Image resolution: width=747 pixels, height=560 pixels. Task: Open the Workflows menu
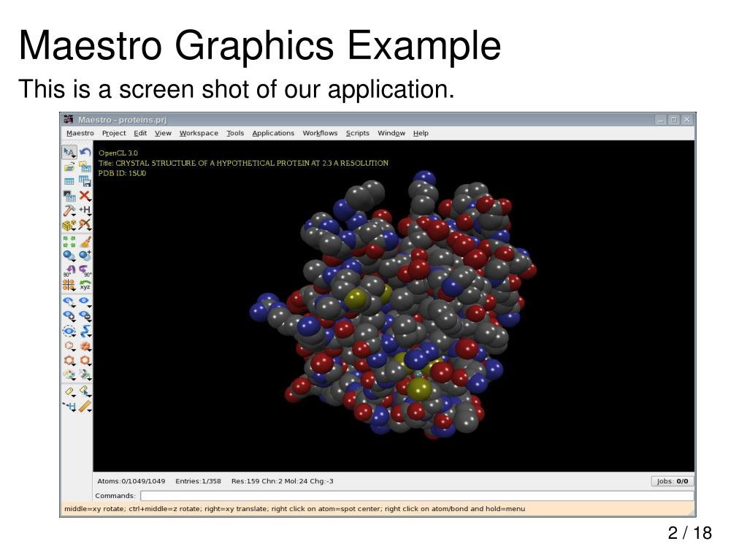pyautogui.click(x=320, y=134)
